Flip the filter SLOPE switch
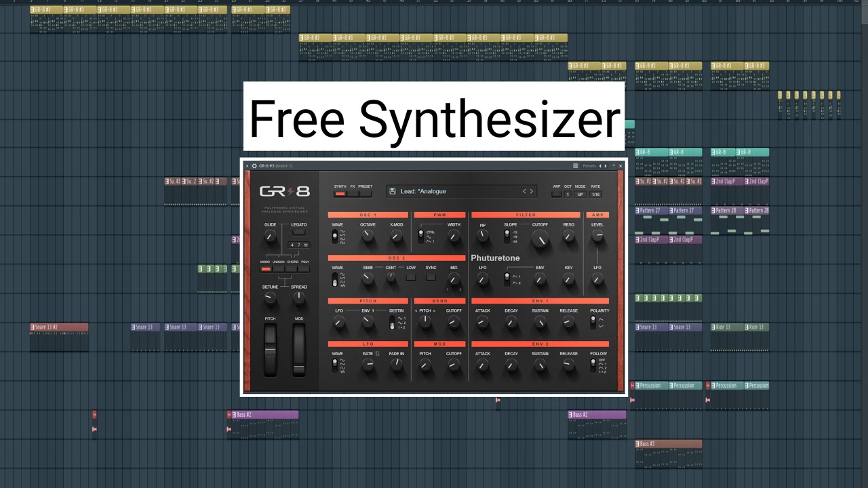This screenshot has height=488, width=868. tap(507, 237)
